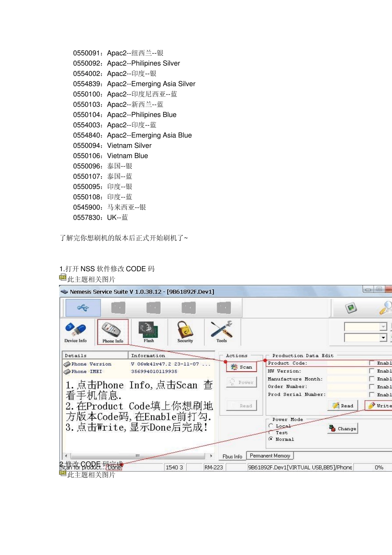Image resolution: width=392 pixels, height=555 pixels.
Task: Click the Details column header
Action: click(x=95, y=356)
